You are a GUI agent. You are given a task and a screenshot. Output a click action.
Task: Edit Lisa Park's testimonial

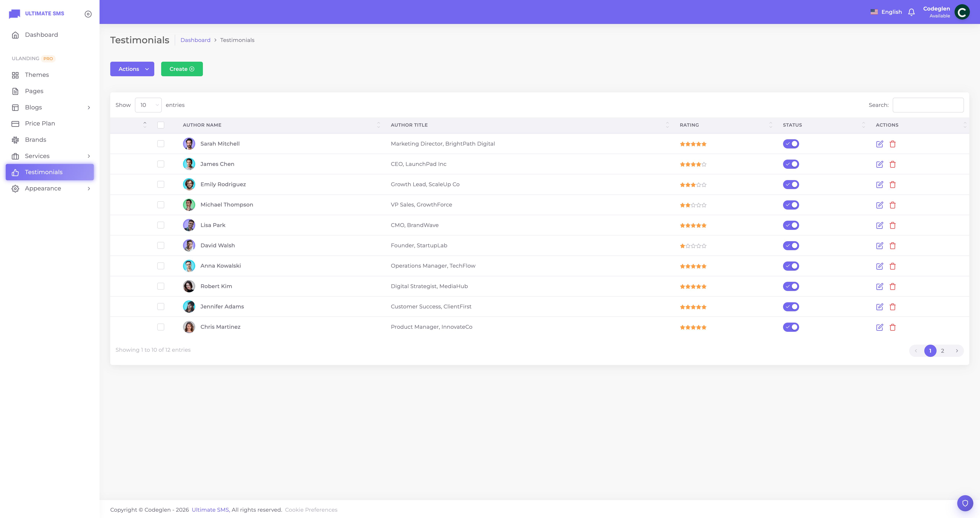point(880,225)
